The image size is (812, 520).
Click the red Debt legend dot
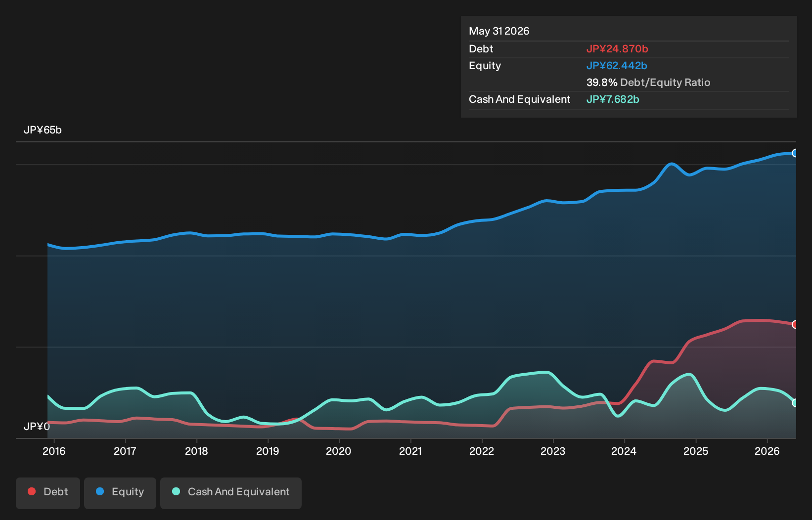(x=32, y=491)
